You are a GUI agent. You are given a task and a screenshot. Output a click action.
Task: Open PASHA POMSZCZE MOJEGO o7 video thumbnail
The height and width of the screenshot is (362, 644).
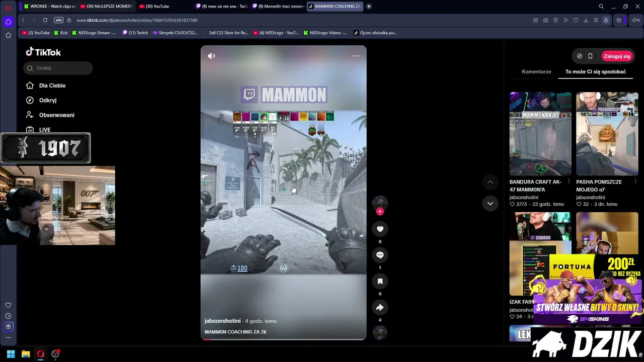point(607,134)
